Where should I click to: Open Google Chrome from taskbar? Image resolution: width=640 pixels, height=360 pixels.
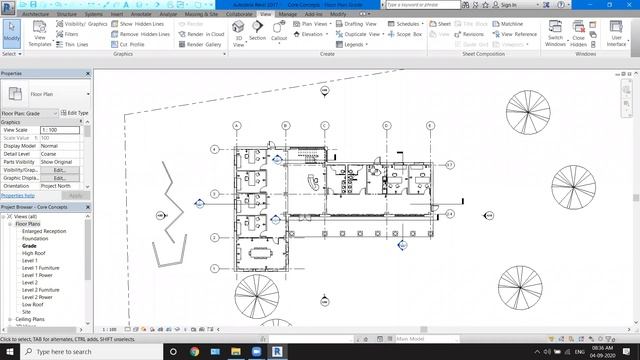(x=194, y=351)
